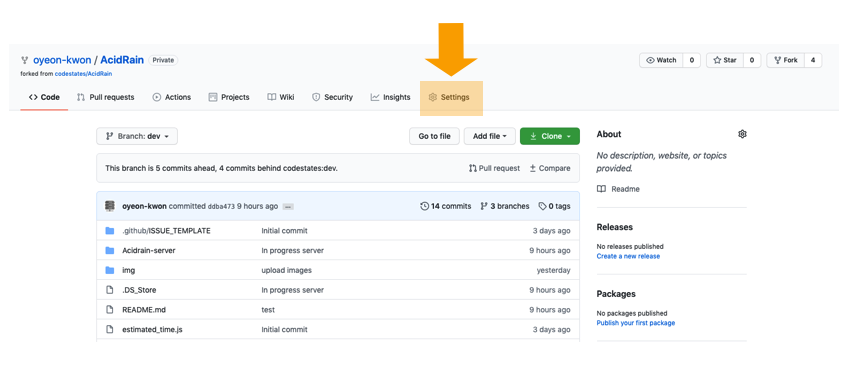This screenshot has width=841, height=367.
Task: Click the Private repository badge
Action: click(163, 60)
